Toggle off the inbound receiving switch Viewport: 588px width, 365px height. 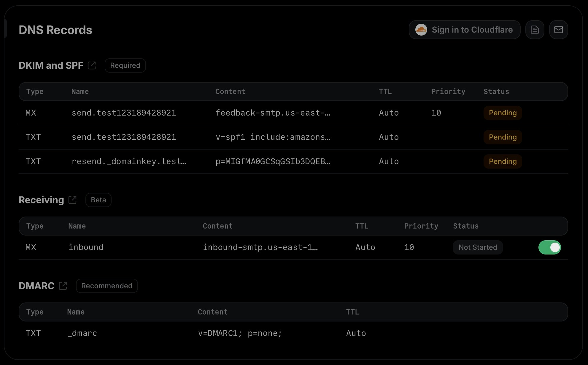549,247
